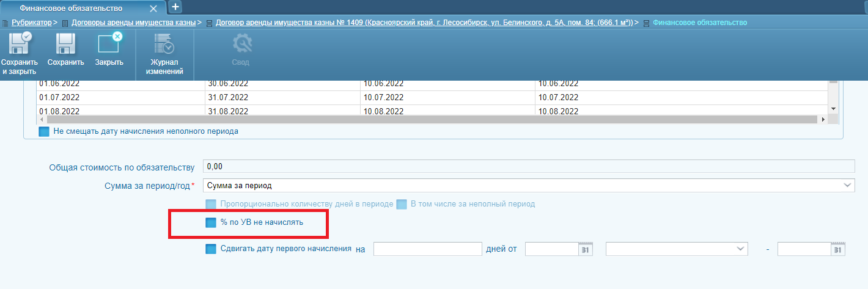The image size is (868, 289).
Task: Navigate to contract № 1409 breadcrumb link
Action: (x=423, y=23)
